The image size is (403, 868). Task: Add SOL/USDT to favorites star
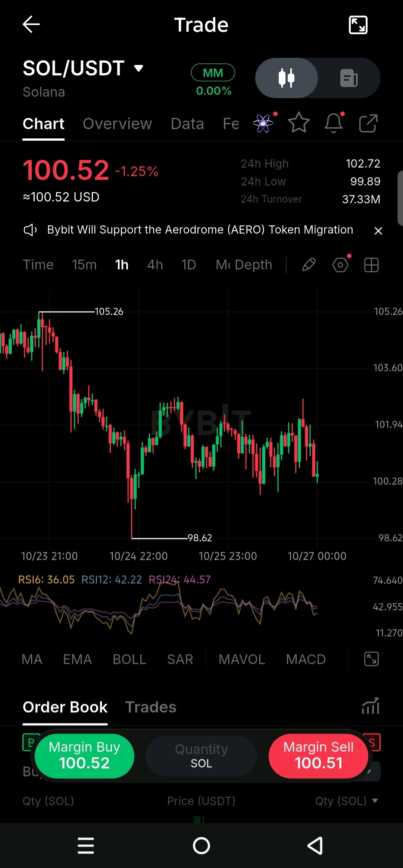click(299, 123)
